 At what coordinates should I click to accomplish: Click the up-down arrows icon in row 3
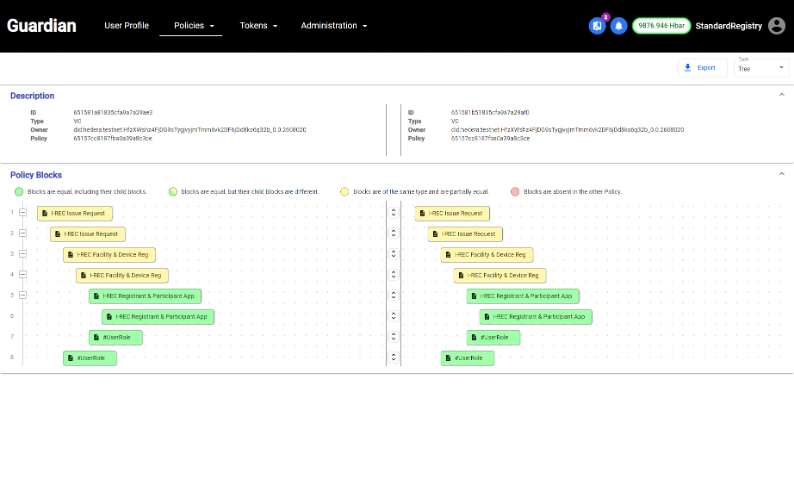point(394,254)
